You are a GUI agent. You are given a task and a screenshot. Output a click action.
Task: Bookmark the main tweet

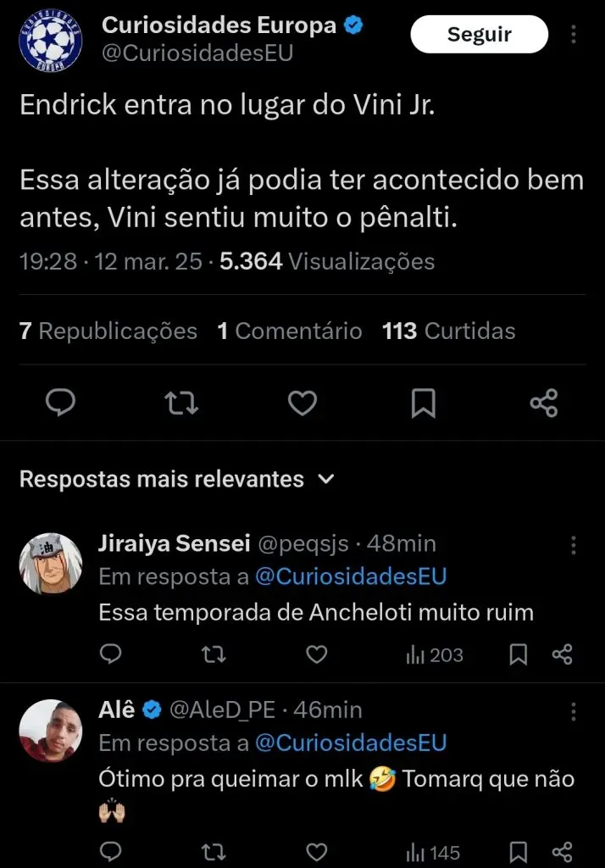423,403
